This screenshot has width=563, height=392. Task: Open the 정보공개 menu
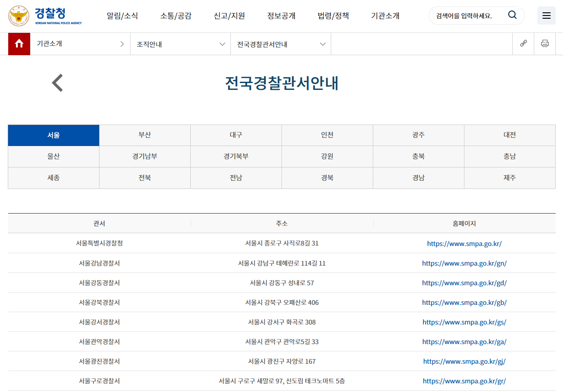coord(281,15)
